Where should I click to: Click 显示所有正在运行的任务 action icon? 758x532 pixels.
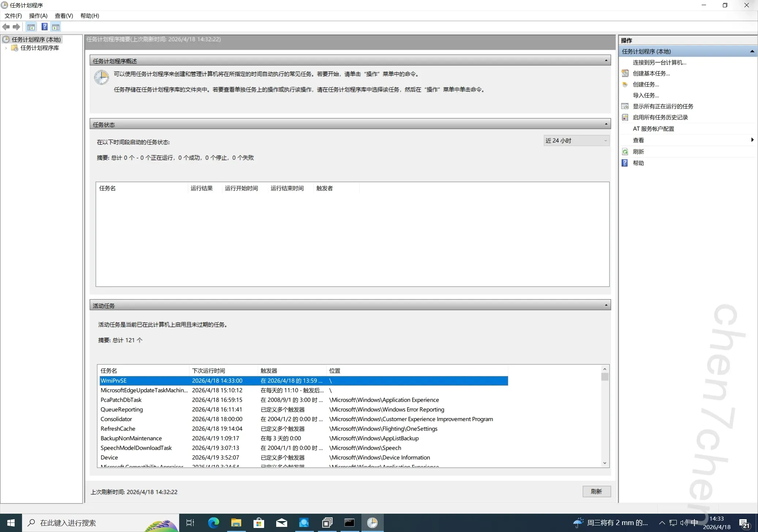[625, 106]
